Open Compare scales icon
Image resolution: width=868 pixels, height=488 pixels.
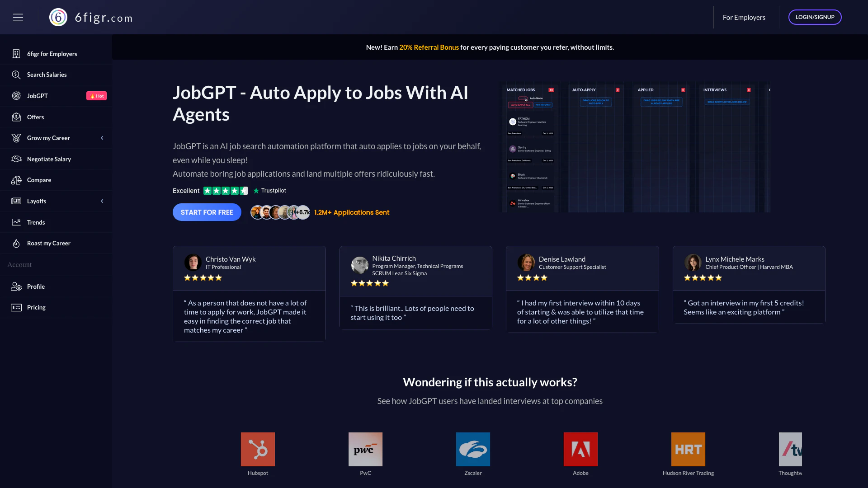[16, 180]
